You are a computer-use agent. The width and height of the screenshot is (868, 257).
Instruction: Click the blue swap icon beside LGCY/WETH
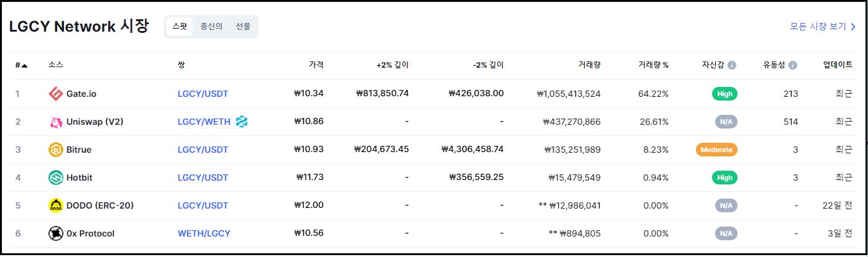tap(242, 122)
